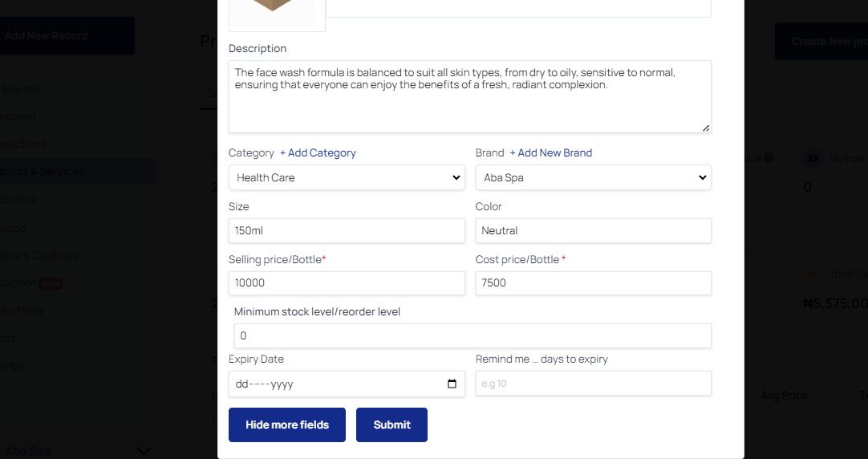Click the Color field containing Neutral

coord(594,230)
